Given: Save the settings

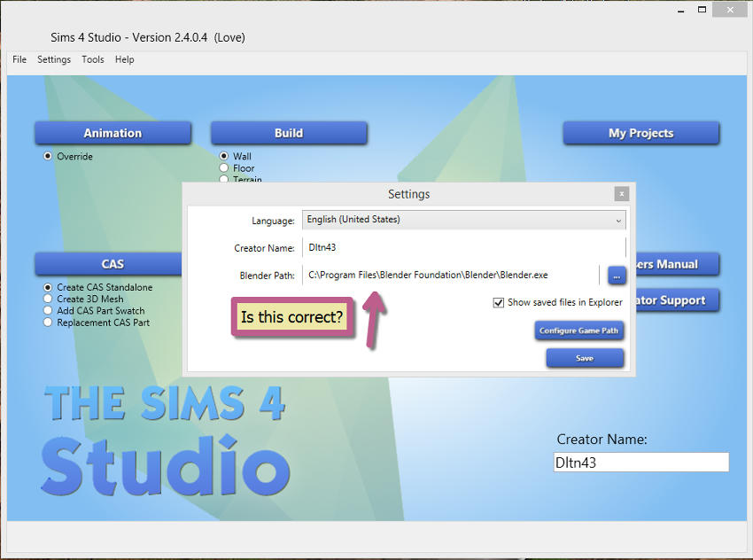Looking at the screenshot, I should (585, 358).
